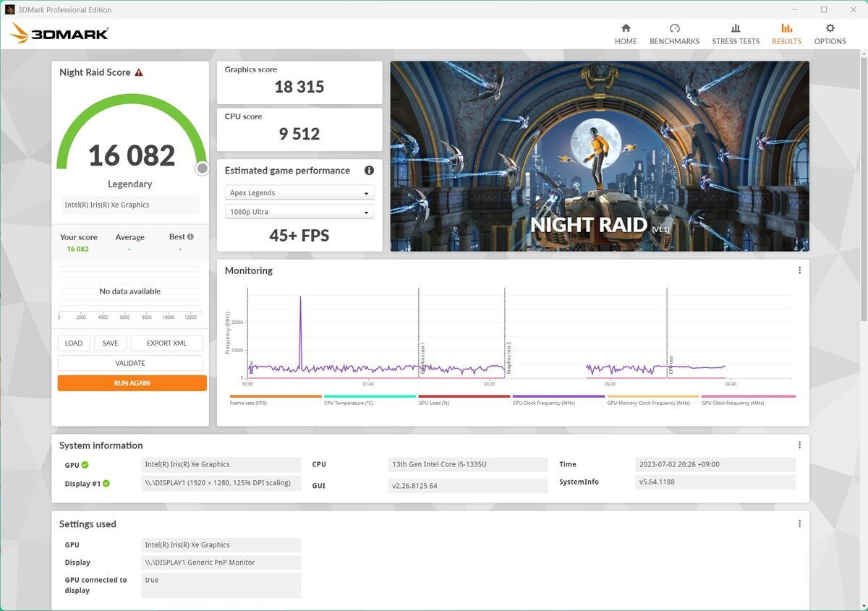Click the warning triangle beside Night Raid Score
Viewport: 868px width, 611px height.
click(139, 72)
